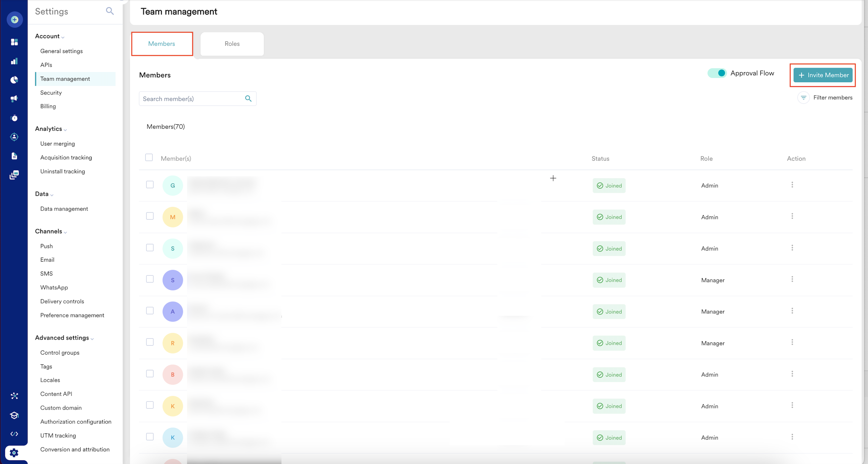868x464 pixels.
Task: Toggle the Approval Flow switch
Action: tap(717, 73)
